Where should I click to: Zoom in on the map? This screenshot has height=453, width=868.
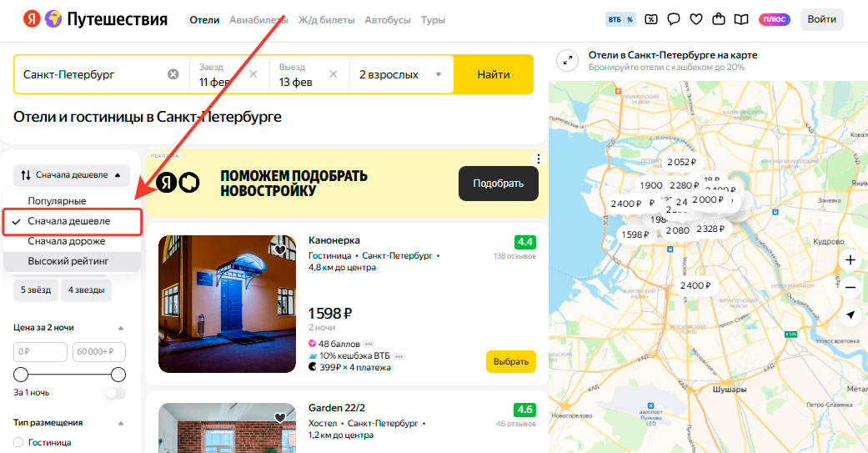point(850,260)
